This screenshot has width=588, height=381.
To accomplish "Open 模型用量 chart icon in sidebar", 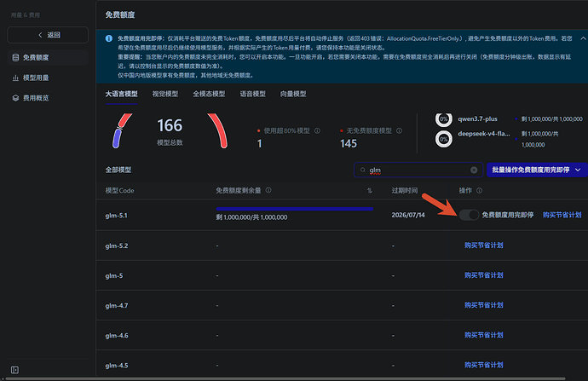I will [x=15, y=78].
